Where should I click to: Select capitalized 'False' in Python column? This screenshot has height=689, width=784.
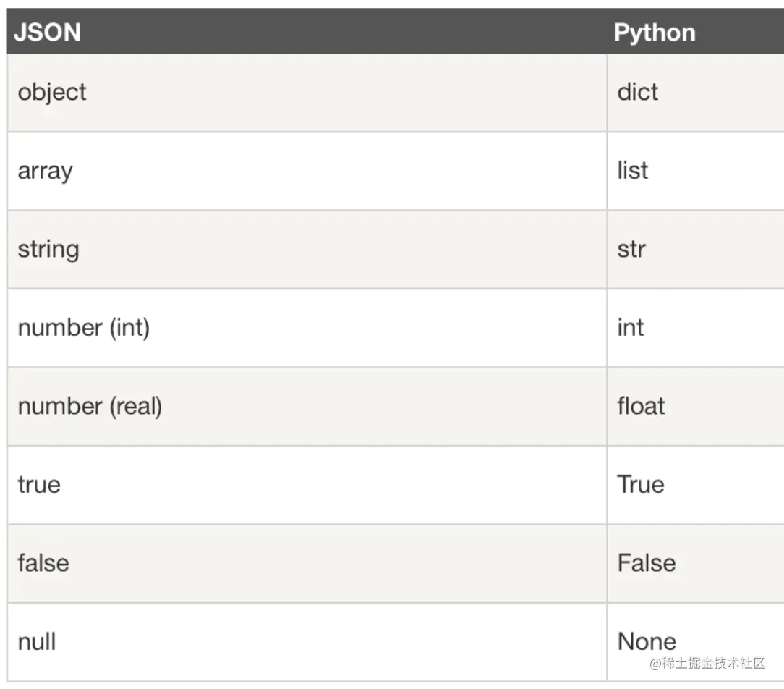[x=647, y=563]
